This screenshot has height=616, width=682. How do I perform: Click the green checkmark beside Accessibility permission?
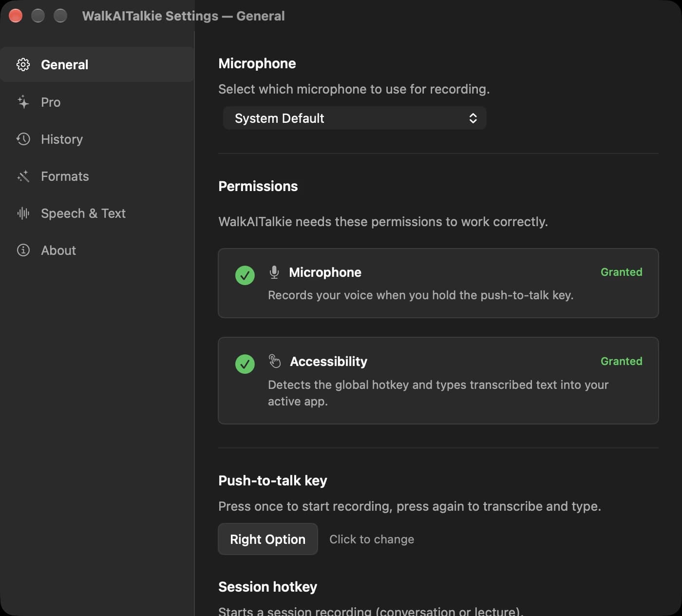pyautogui.click(x=245, y=364)
